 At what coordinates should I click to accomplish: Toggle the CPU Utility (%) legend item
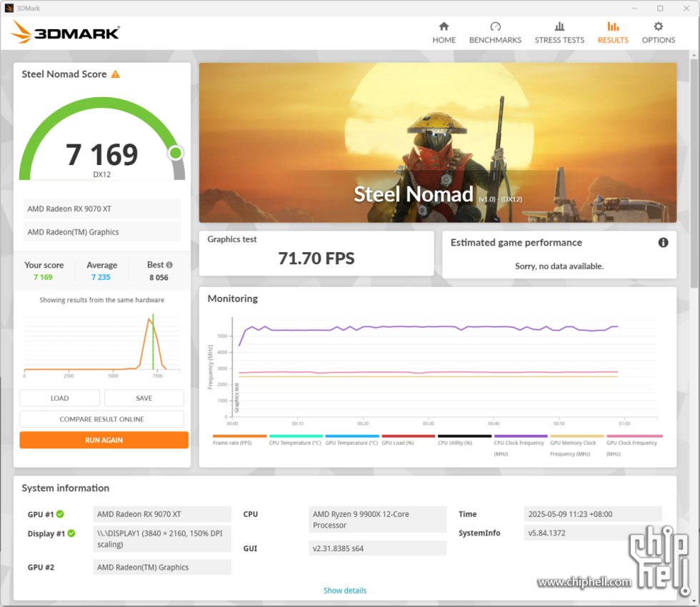pyautogui.click(x=464, y=440)
